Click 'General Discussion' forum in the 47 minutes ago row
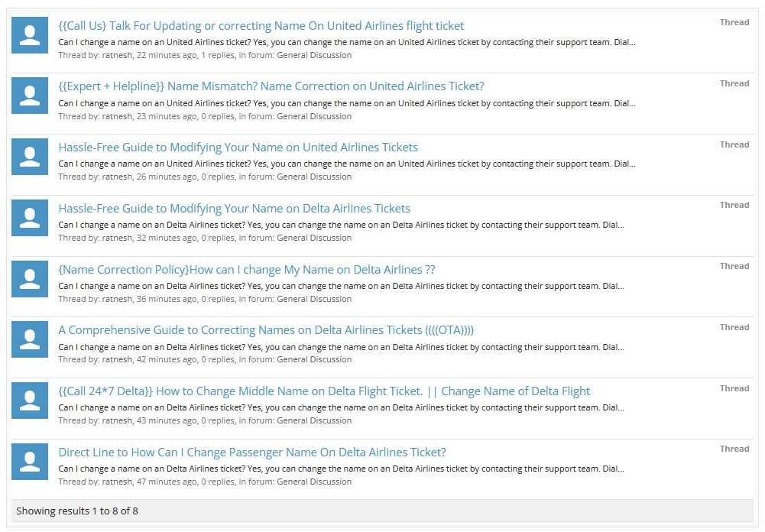This screenshot has height=532, width=765. (314, 482)
